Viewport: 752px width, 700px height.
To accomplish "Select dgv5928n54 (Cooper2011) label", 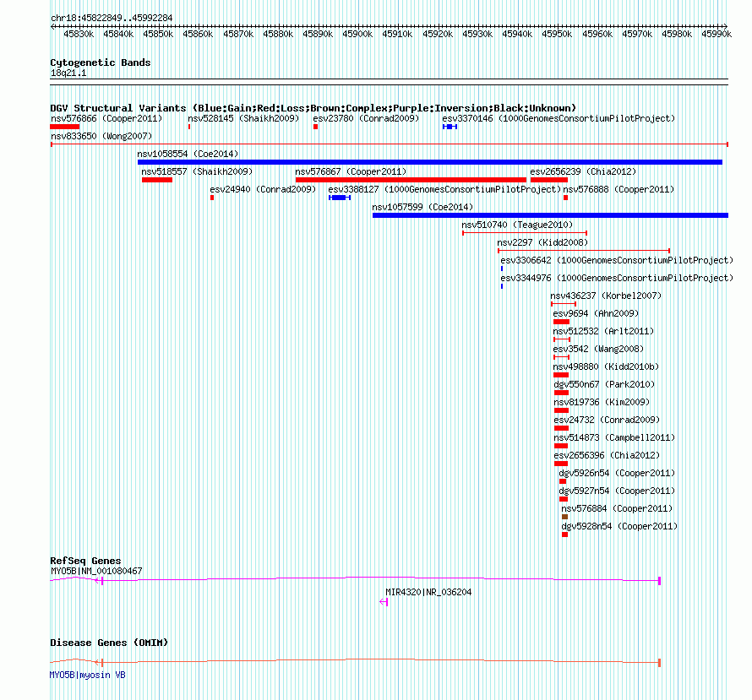I will (619, 526).
